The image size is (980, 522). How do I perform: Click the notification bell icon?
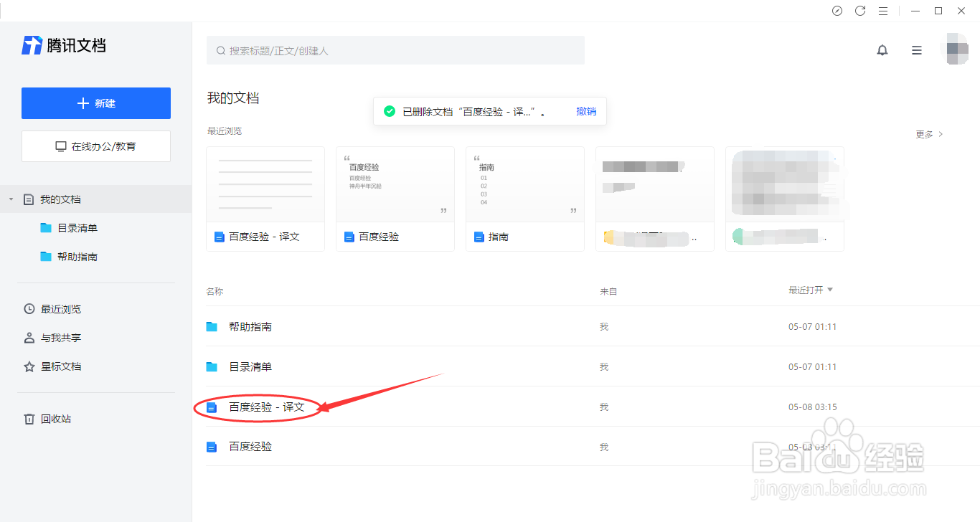(x=882, y=50)
